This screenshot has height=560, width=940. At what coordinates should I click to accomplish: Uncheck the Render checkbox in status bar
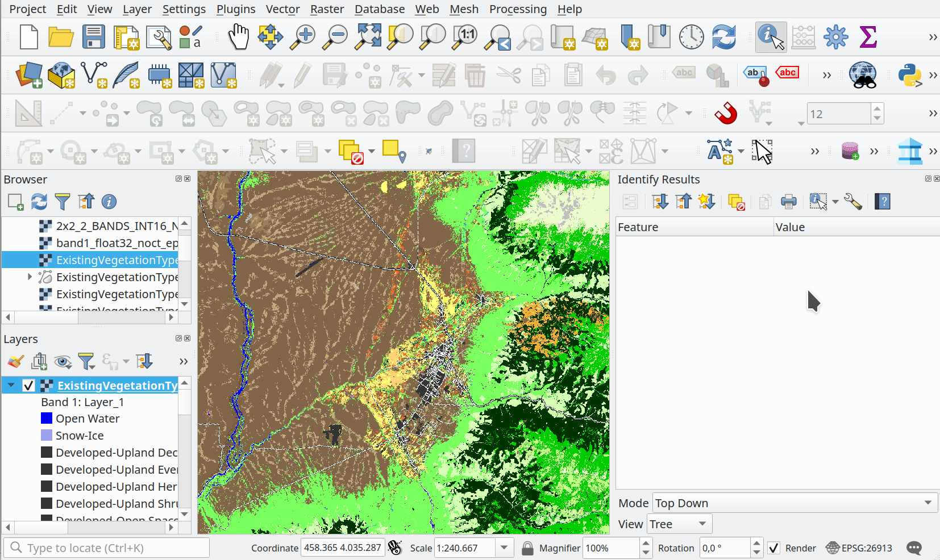[774, 548]
